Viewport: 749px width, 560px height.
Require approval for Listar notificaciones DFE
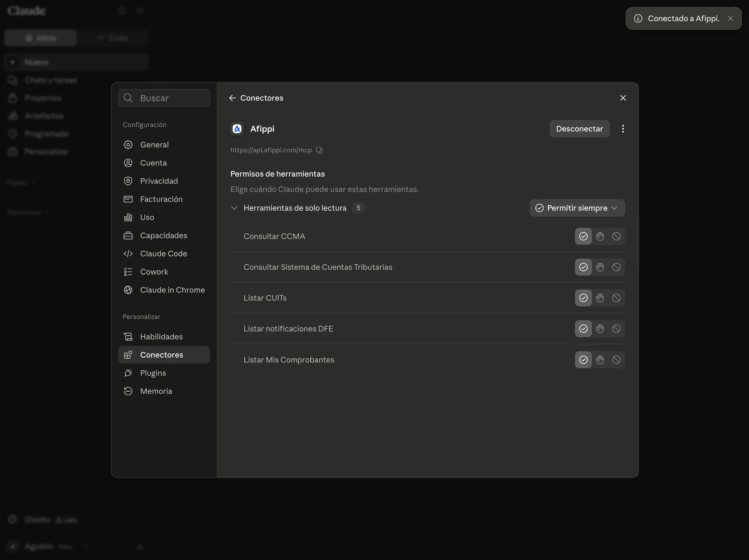tap(600, 329)
